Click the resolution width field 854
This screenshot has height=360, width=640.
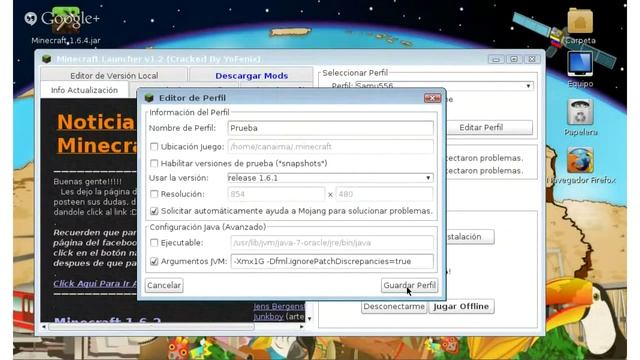(x=276, y=194)
